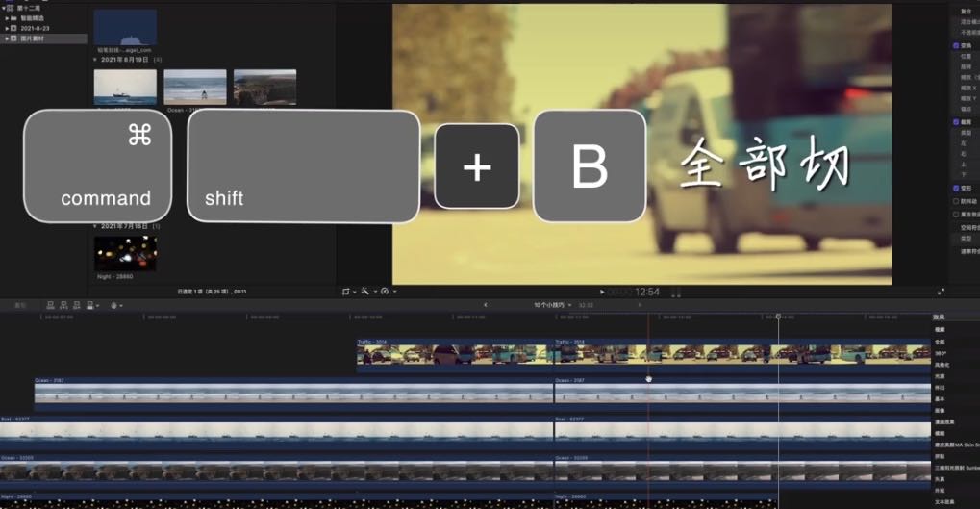Select the 基本 Basics effects category
The image size is (980, 509).
940,399
